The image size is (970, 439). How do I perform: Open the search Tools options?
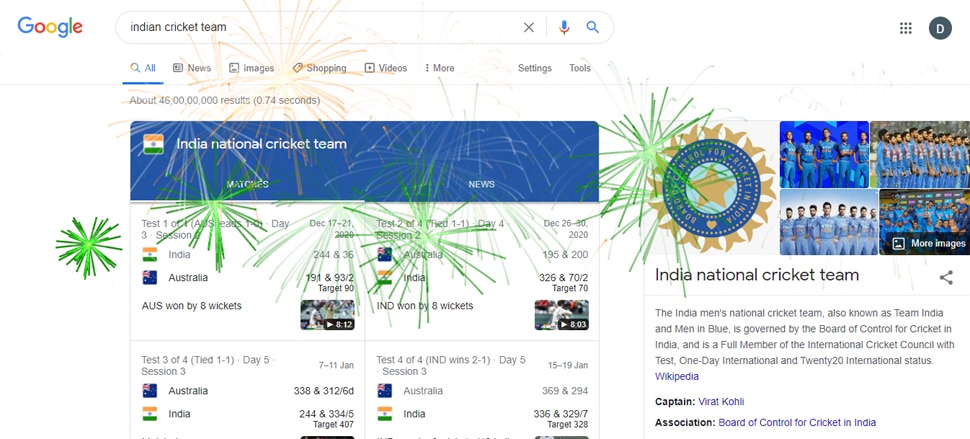point(580,68)
